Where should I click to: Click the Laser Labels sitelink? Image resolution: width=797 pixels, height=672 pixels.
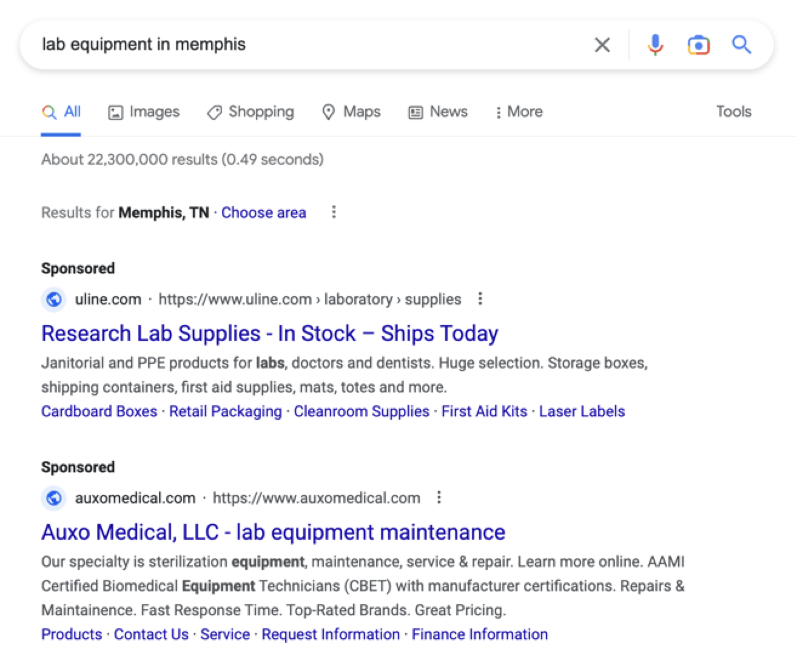(x=582, y=411)
